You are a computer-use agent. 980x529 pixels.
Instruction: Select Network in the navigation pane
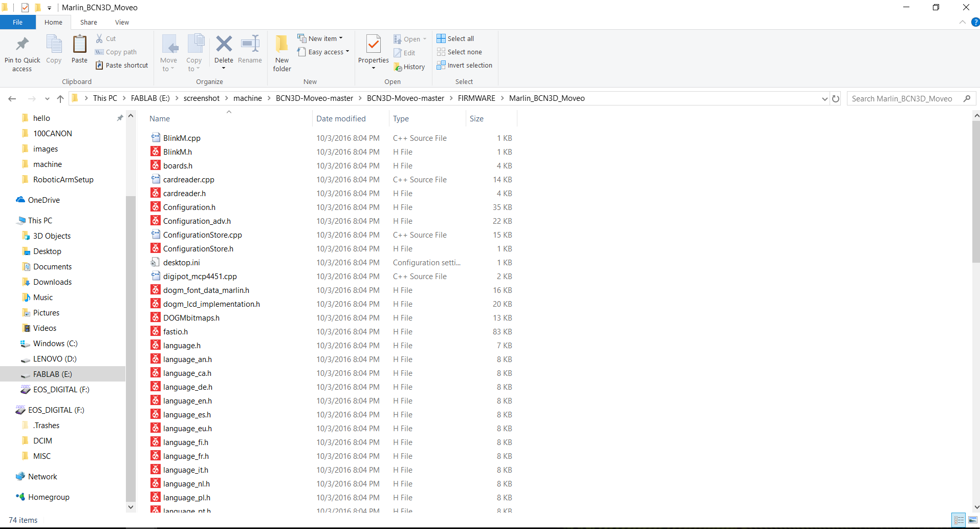tap(42, 476)
